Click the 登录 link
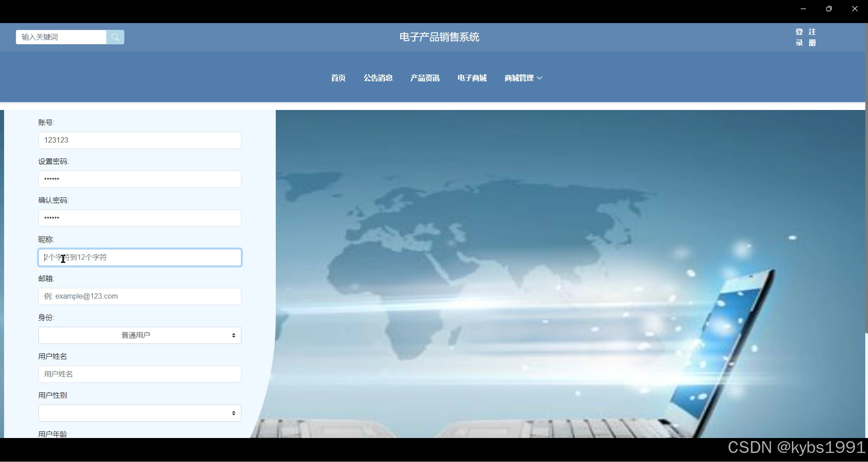 tap(799, 37)
